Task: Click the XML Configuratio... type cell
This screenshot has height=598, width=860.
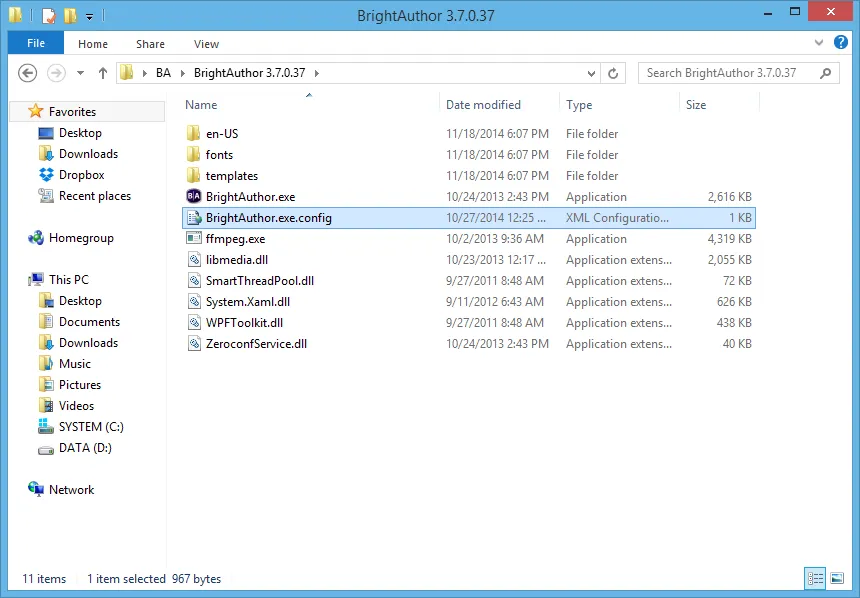Action: pos(617,218)
